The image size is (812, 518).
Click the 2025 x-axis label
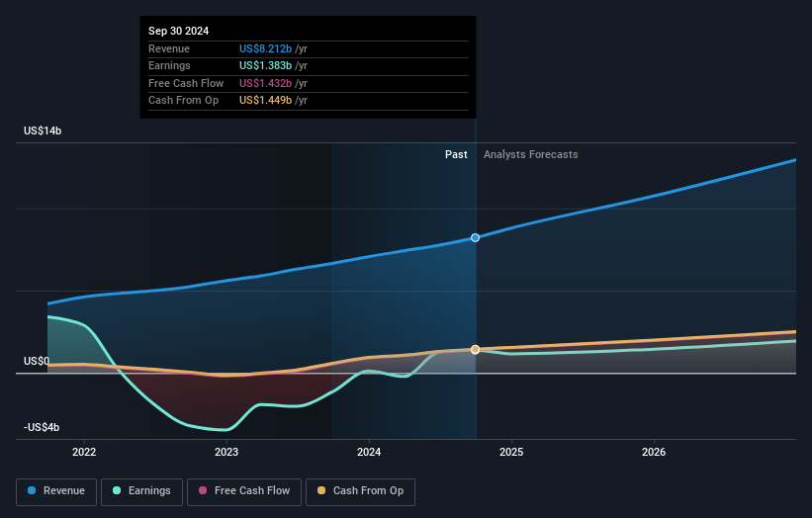pos(511,452)
